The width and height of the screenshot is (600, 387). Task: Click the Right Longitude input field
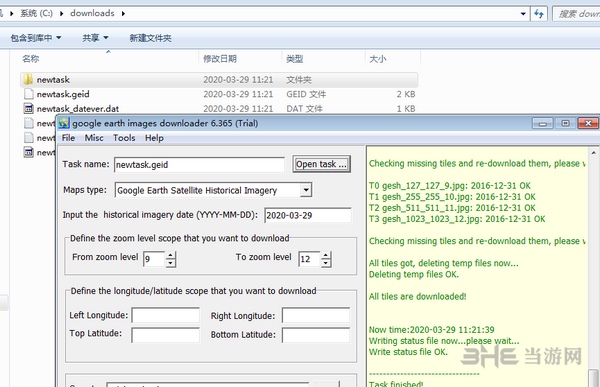[x=316, y=315]
